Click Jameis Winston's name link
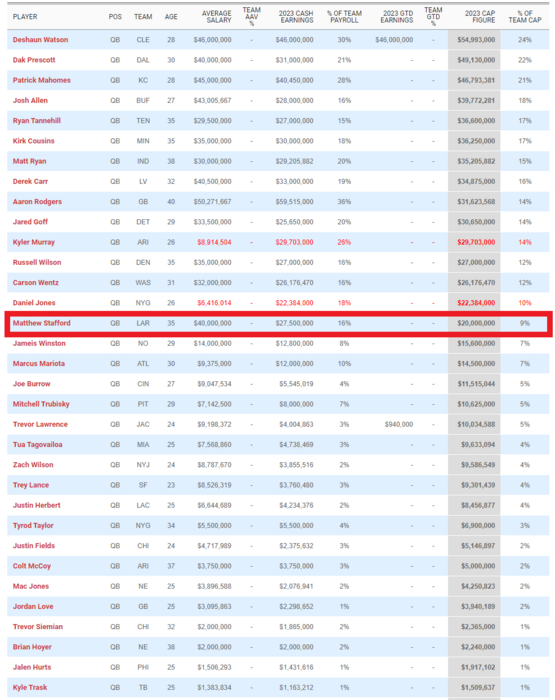Image resolution: width=555 pixels, height=700 pixels. click(x=39, y=343)
